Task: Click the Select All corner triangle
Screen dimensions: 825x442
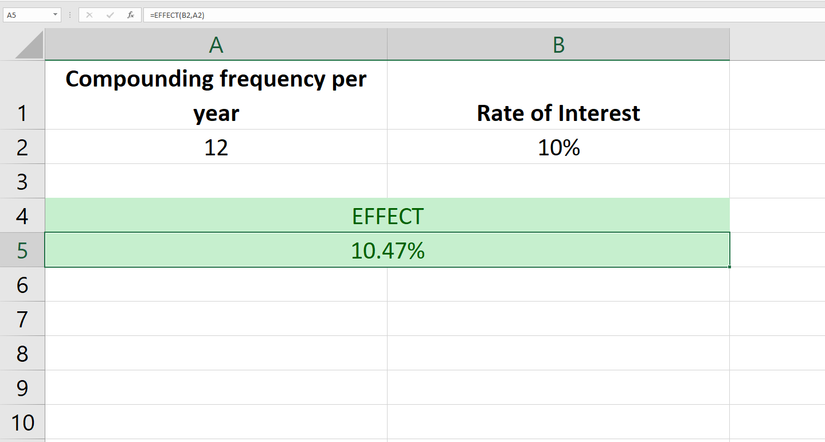Action: tap(29, 45)
